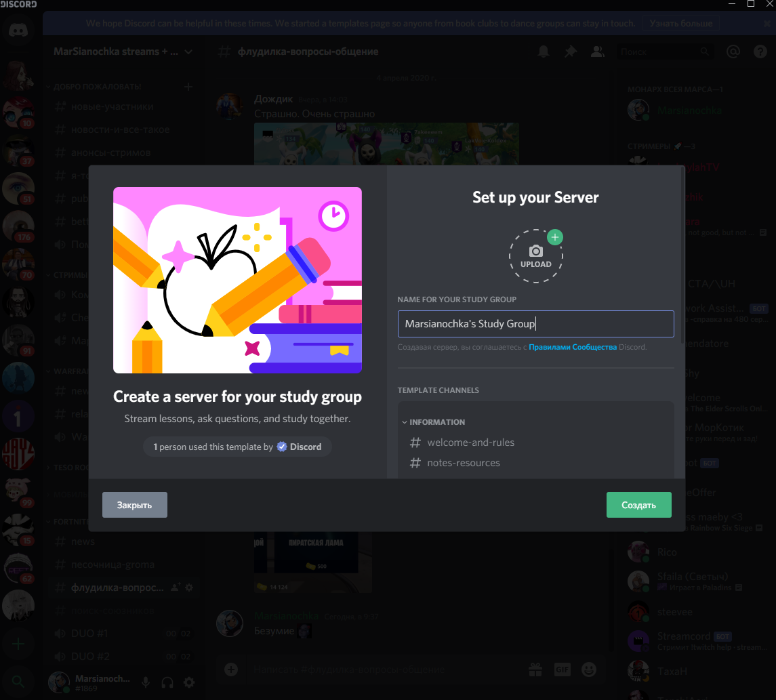Open the Nitro gift icon
The width and height of the screenshot is (776, 700).
point(535,670)
